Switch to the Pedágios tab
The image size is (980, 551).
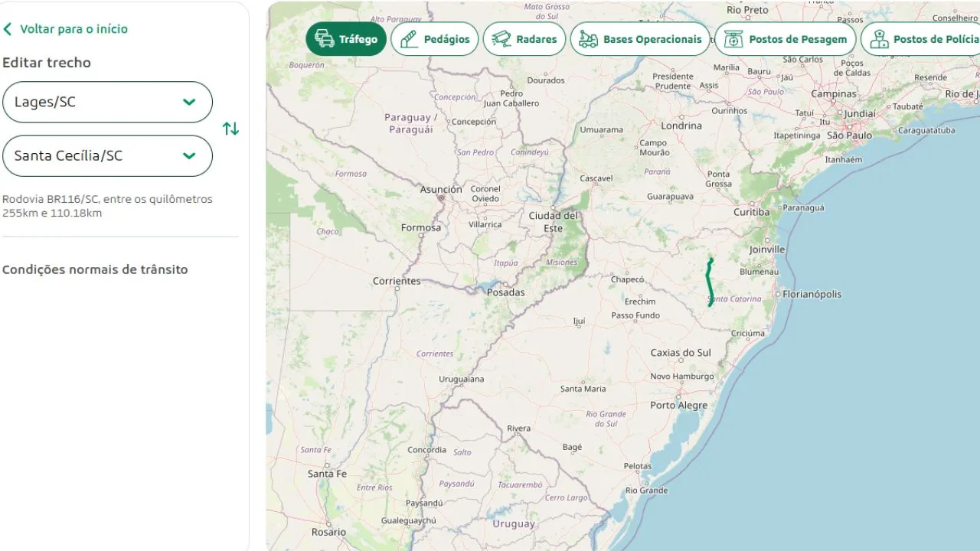point(434,38)
